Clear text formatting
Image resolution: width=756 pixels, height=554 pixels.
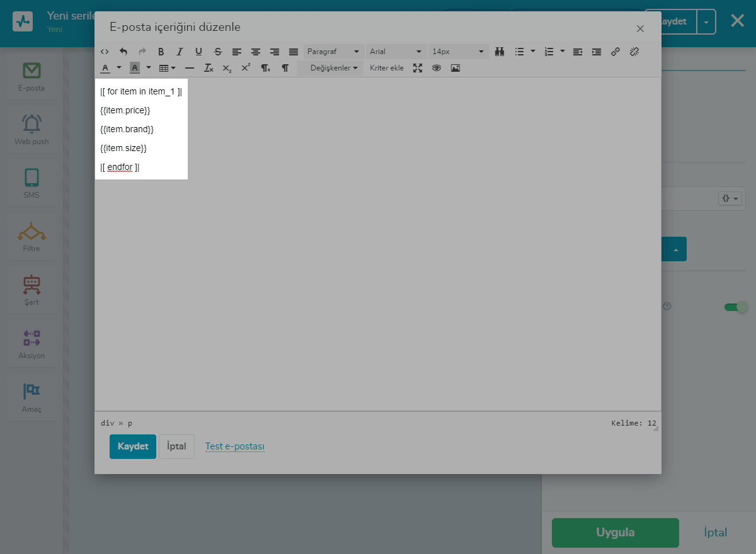pyautogui.click(x=209, y=68)
